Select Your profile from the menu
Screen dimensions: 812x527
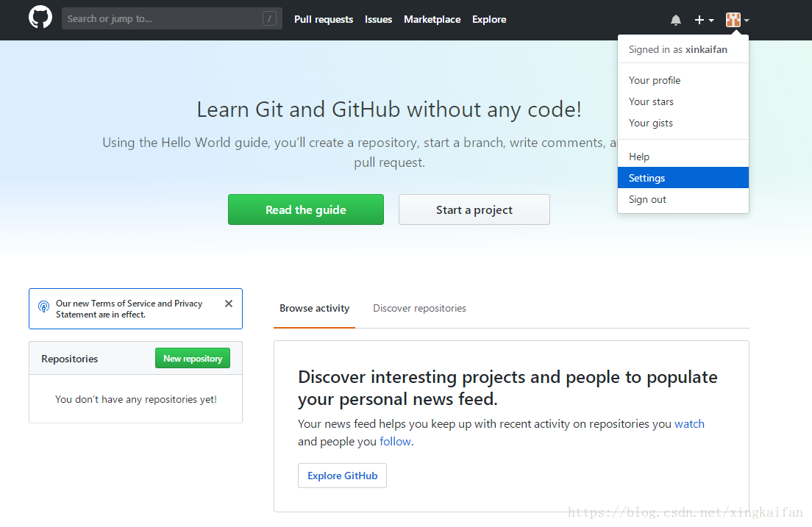point(683,80)
